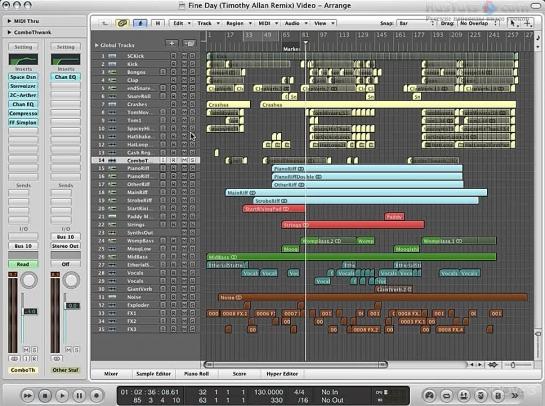The width and height of the screenshot is (545, 406).
Task: Open the Region local menu
Action: [238, 23]
